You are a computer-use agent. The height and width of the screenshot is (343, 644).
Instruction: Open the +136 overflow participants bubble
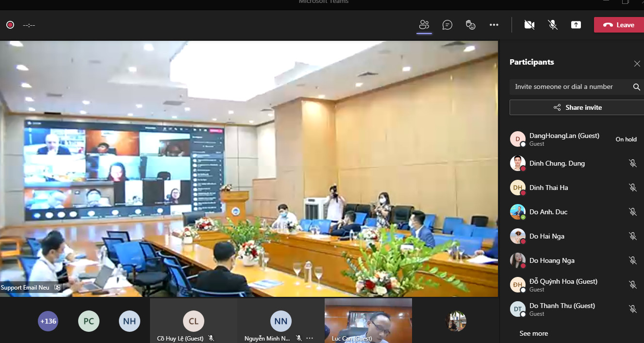(48, 321)
